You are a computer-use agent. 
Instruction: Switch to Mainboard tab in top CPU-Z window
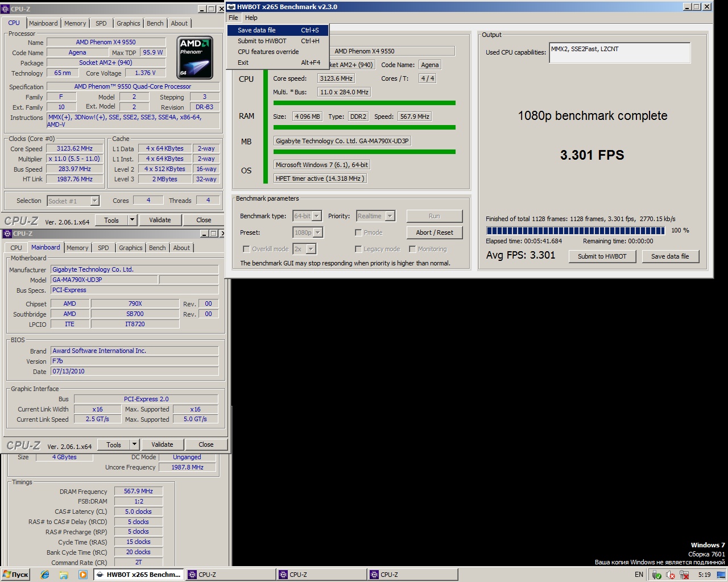[x=43, y=23]
